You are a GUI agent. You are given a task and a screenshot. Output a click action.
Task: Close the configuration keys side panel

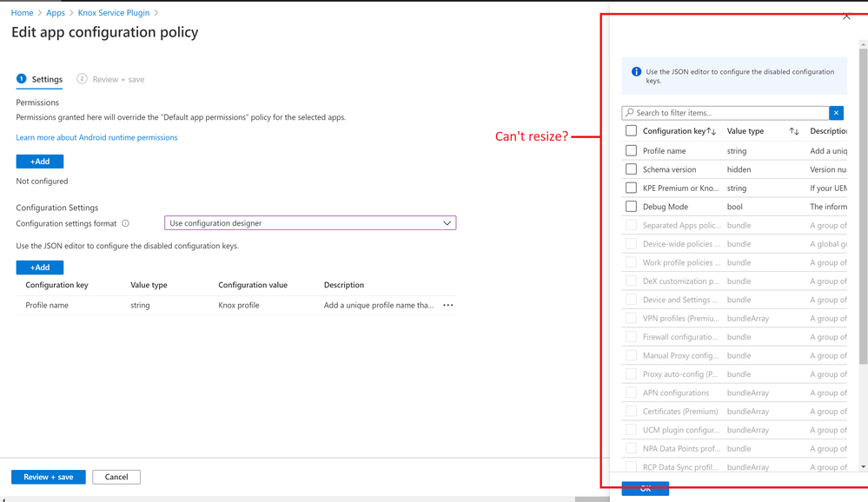(846, 17)
